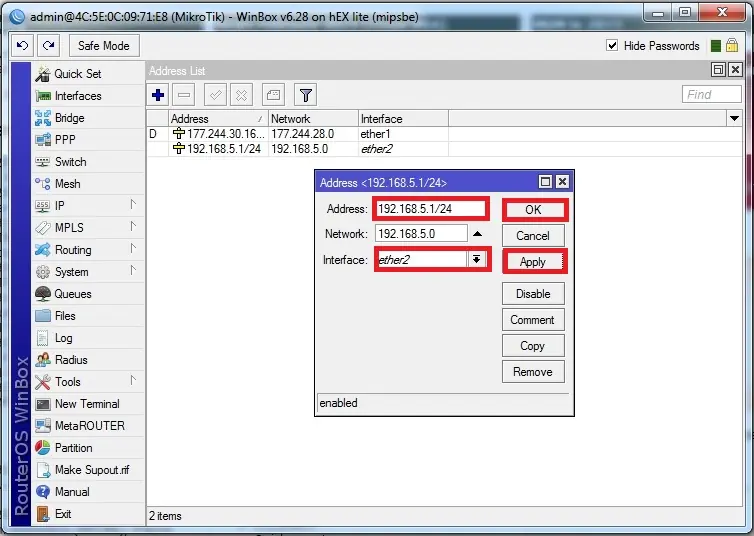The height and width of the screenshot is (536, 754).
Task: Open the Interface ether2 dropdown arrow
Action: pos(477,260)
